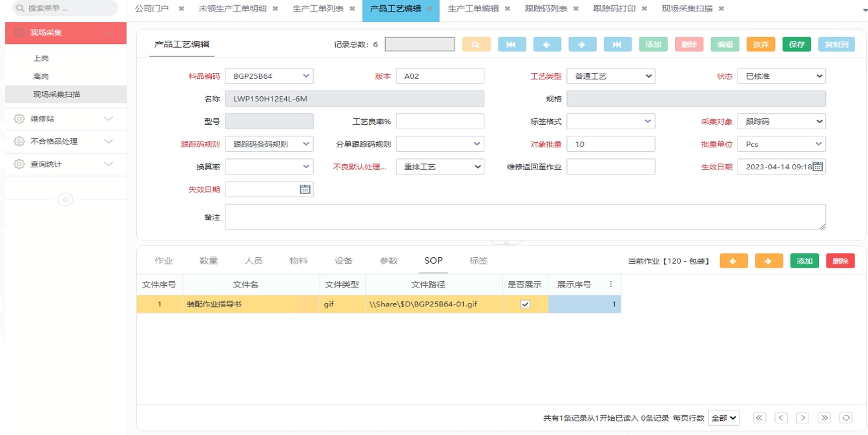
Task: Open the 不良默认处理 dropdown
Action: tap(440, 167)
